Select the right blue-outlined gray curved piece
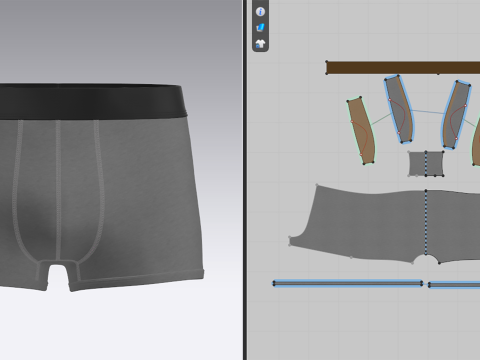Viewport: 480px width, 360px height. click(x=456, y=114)
